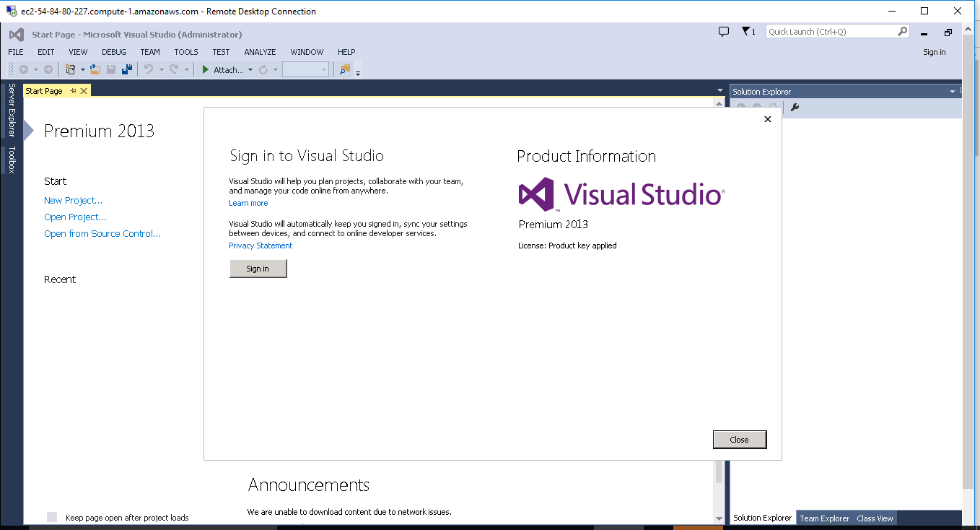
Task: Click the Open File toolbar icon
Action: coord(95,69)
